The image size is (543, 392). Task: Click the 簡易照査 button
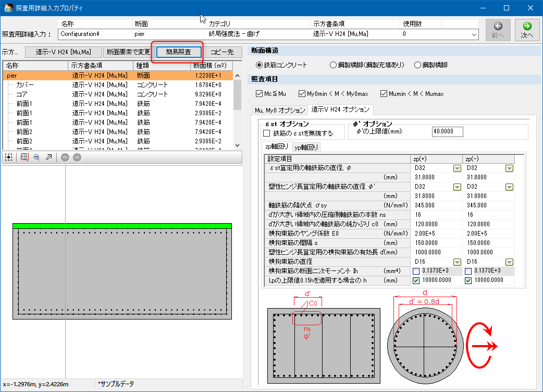(x=178, y=52)
